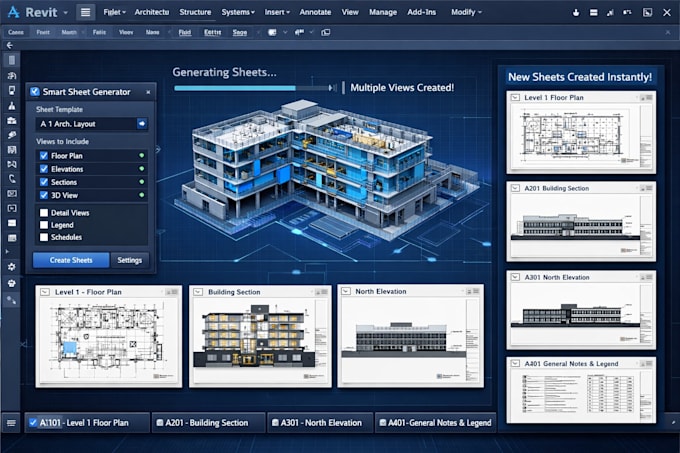Viewport: 680px width, 453px height.
Task: Select the A1101 - Level 1 Floor Plan sheet tab
Action: point(85,423)
